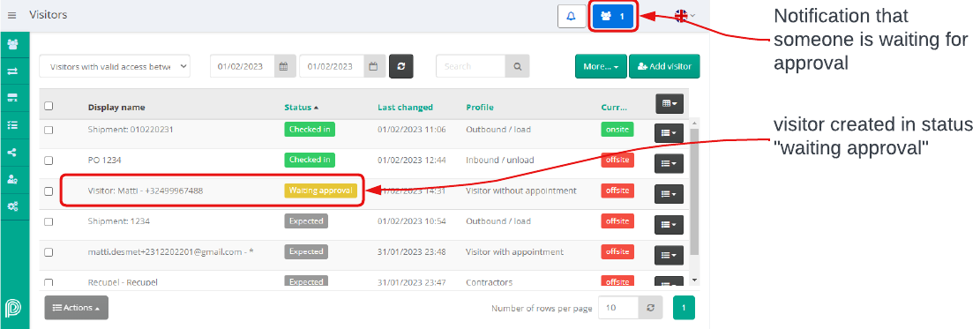Tick the checkbox for Recupel - Recupel
980x329 pixels.
(49, 283)
